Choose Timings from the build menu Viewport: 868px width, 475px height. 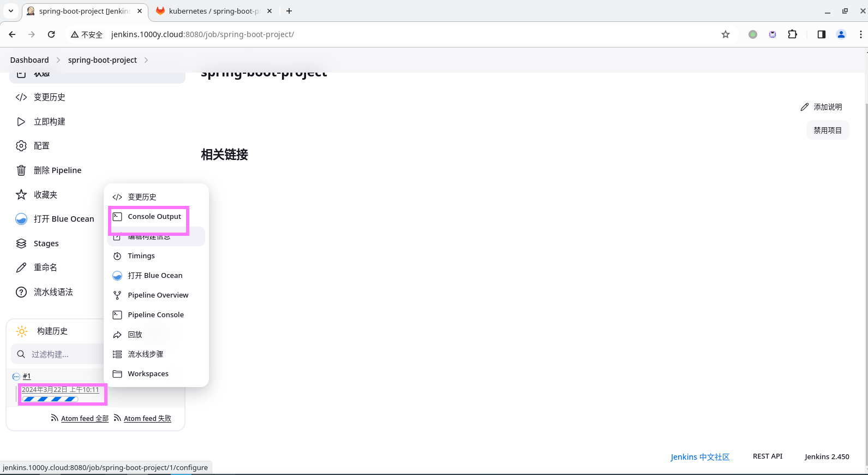[x=156, y=256]
